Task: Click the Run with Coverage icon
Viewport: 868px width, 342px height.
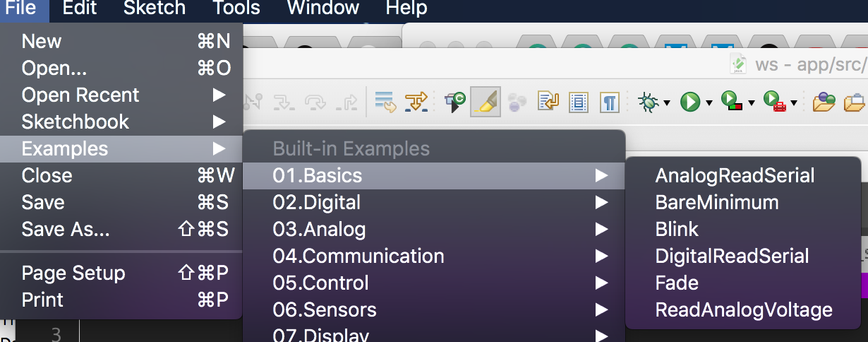Action: pyautogui.click(x=731, y=102)
